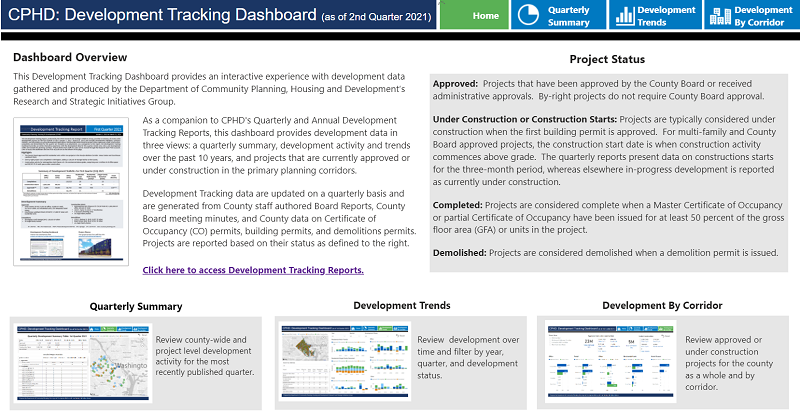Click link to access Development Tracking Reports

click(253, 270)
